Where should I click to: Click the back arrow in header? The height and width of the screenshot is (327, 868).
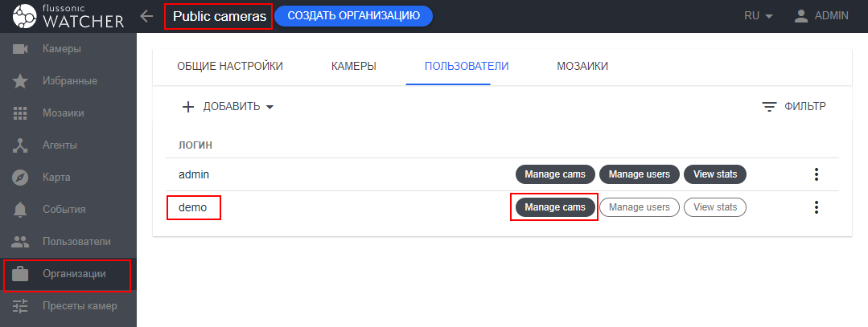point(146,16)
